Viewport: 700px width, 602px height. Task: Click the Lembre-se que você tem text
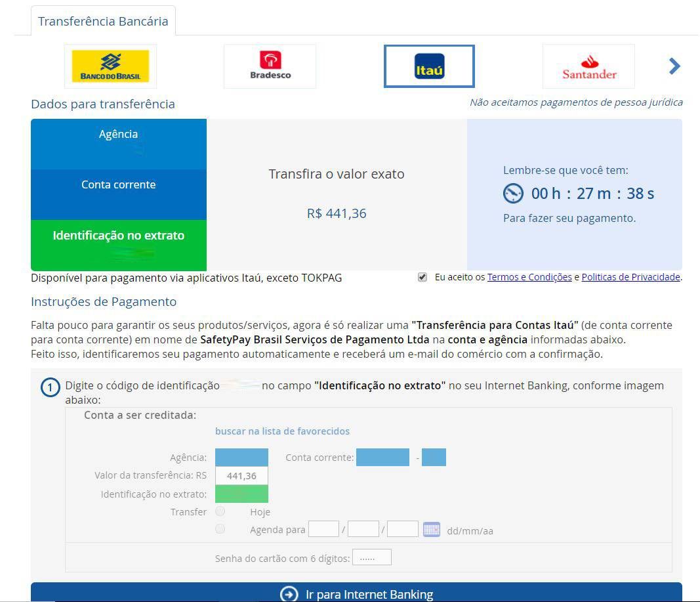(566, 170)
